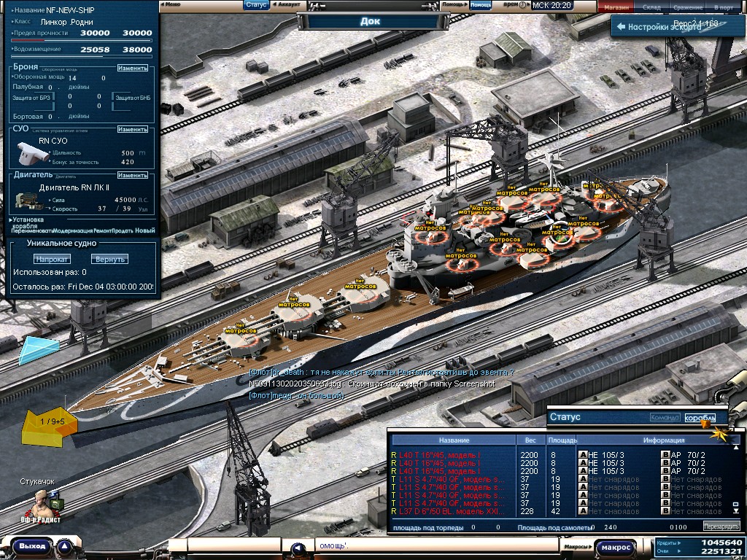Click the clock icon next to врем
The height and width of the screenshot is (560, 747).
pyautogui.click(x=522, y=5)
